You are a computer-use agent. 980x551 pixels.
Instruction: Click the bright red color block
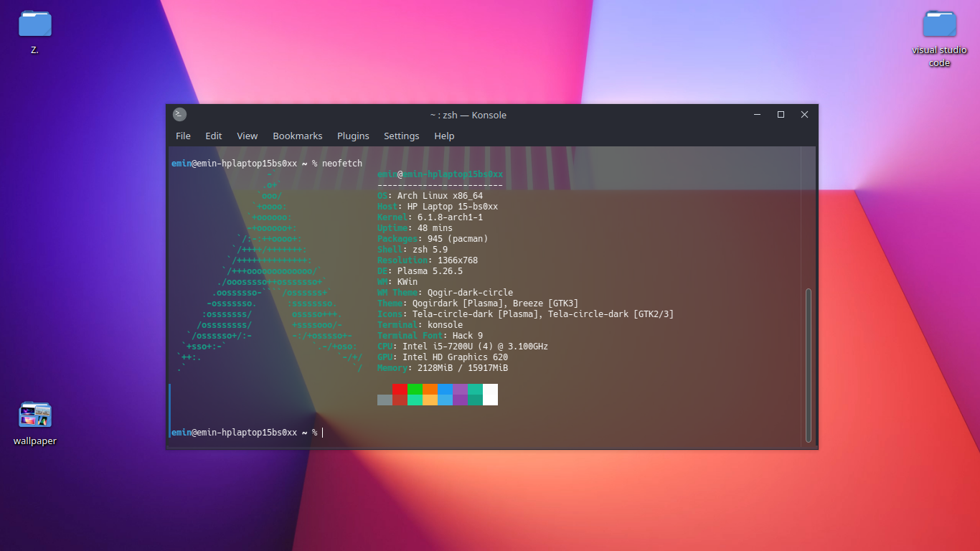pyautogui.click(x=400, y=389)
